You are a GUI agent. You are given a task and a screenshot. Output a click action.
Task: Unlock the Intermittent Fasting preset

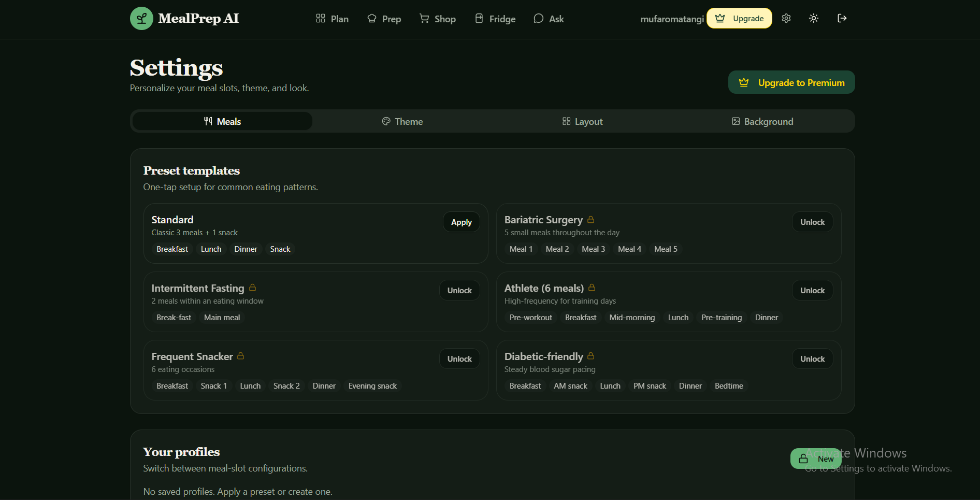click(459, 290)
